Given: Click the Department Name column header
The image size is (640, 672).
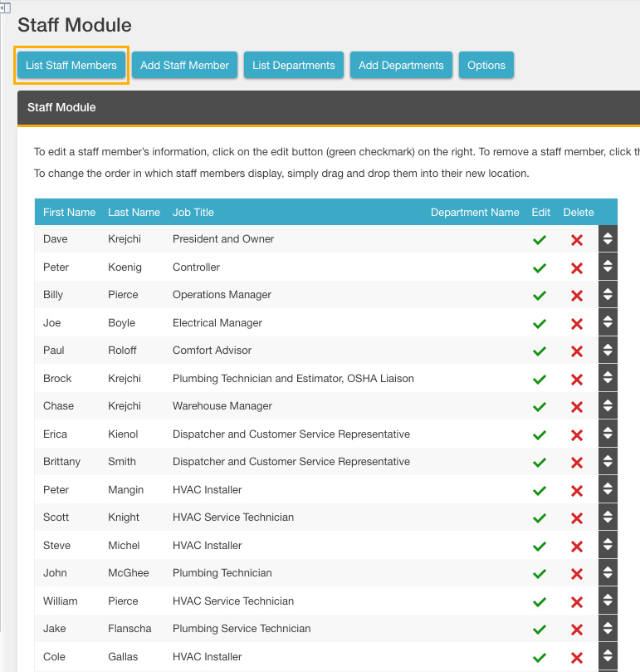Looking at the screenshot, I should (475, 213).
